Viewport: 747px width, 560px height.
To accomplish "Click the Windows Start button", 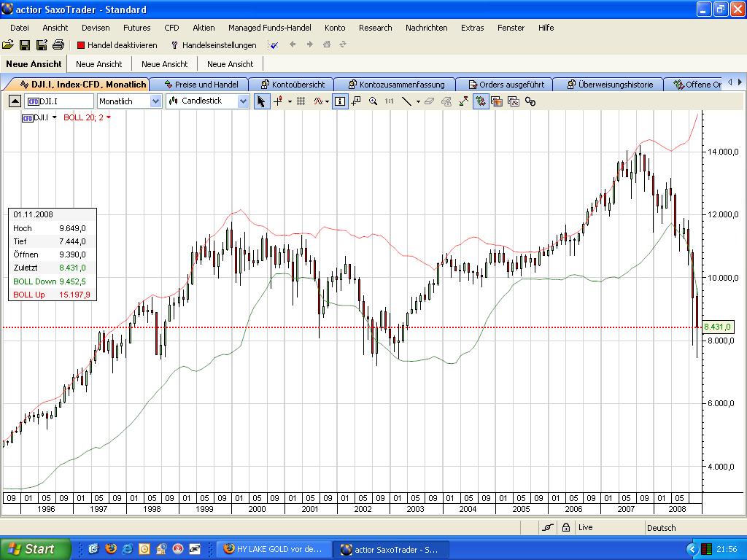I will tap(34, 549).
